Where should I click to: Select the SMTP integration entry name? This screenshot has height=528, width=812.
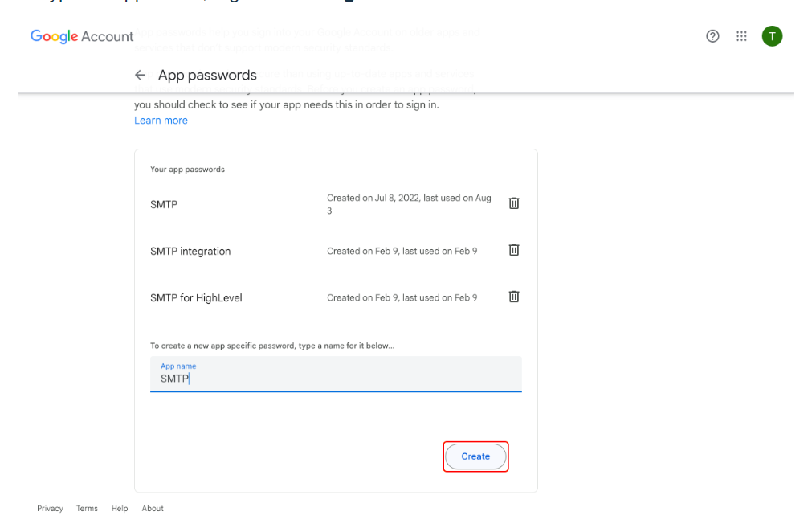pyautogui.click(x=190, y=252)
